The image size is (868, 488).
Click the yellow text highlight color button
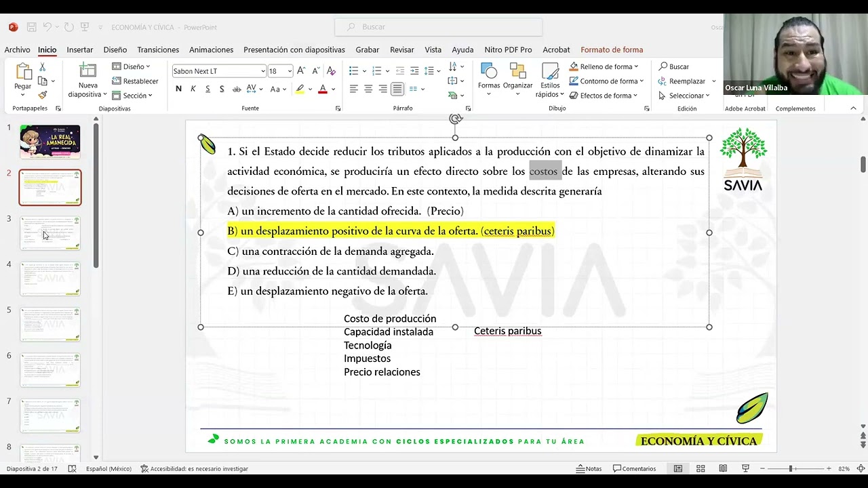click(x=300, y=89)
